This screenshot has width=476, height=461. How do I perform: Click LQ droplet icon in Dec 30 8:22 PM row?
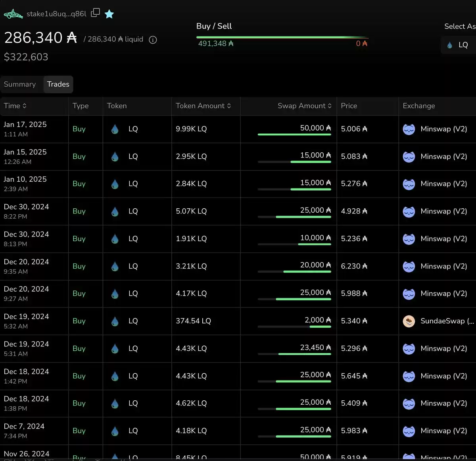pyautogui.click(x=115, y=211)
